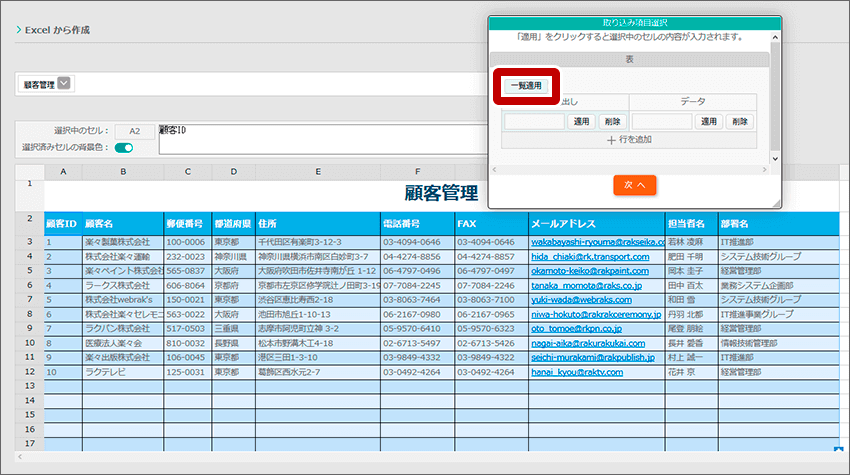Select column A header
The image size is (850, 475).
[x=63, y=172]
